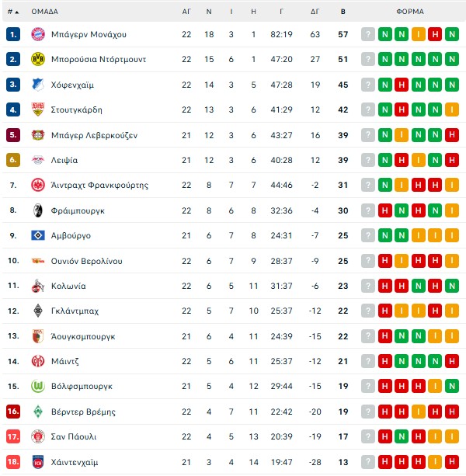The height and width of the screenshot is (476, 466).
Task: Click the Wolfsburg green W logo
Action: pos(37,386)
